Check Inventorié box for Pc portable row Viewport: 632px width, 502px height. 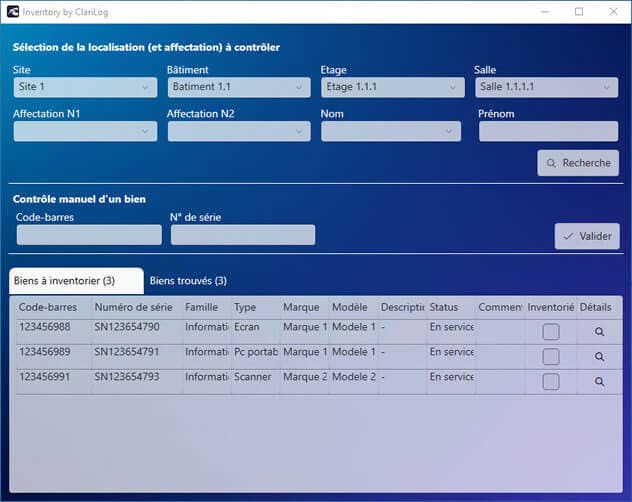point(550,357)
